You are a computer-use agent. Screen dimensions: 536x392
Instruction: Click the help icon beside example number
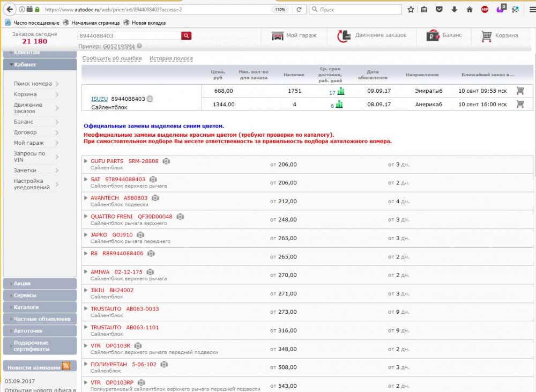139,46
